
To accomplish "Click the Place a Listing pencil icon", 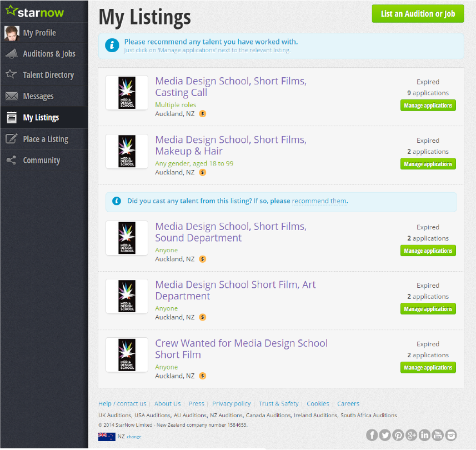I will [x=12, y=139].
